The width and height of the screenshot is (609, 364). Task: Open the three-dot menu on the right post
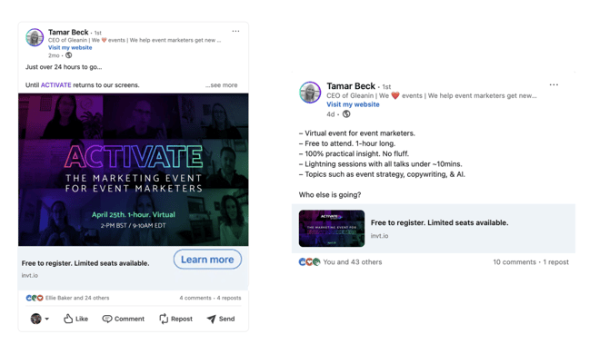(x=554, y=84)
